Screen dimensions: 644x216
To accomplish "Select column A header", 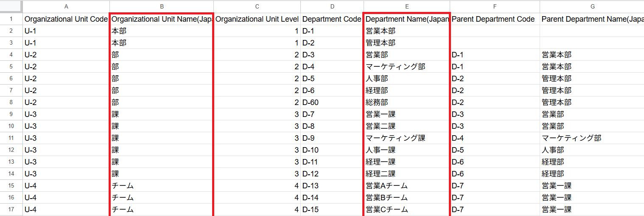I will point(66,6).
